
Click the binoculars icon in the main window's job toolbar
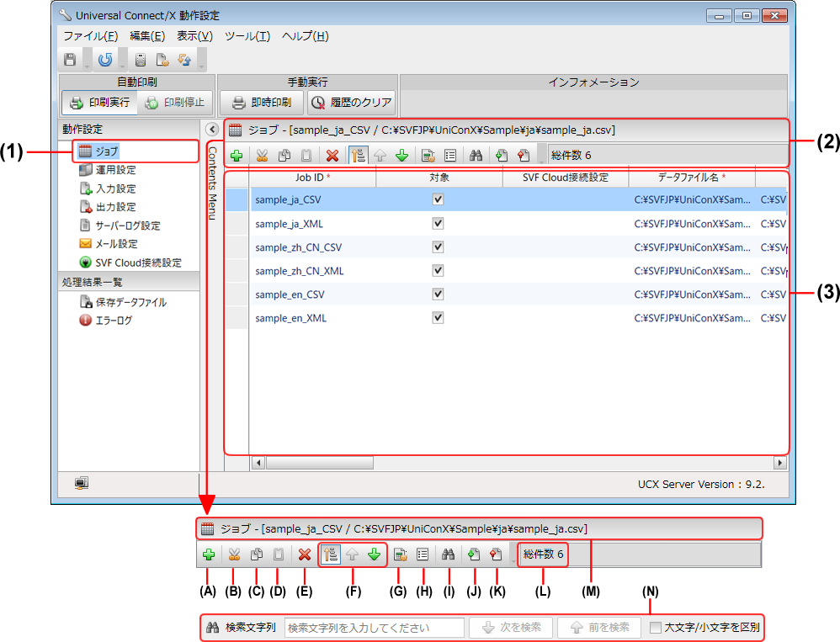tap(476, 156)
